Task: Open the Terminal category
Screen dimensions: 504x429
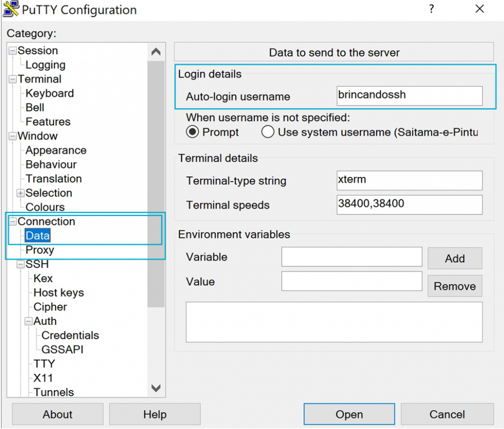Action: click(39, 79)
